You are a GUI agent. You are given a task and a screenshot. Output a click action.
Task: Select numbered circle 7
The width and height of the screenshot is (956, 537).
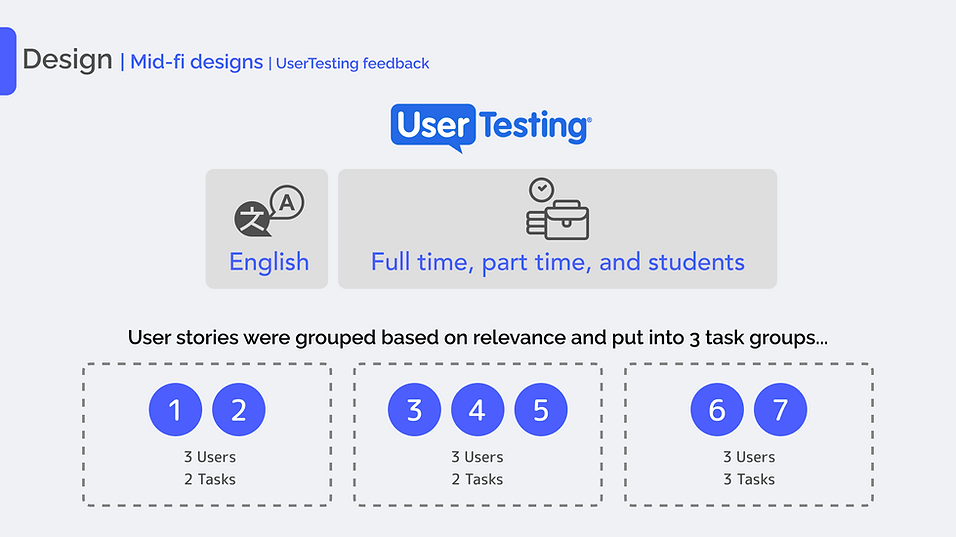pos(780,410)
